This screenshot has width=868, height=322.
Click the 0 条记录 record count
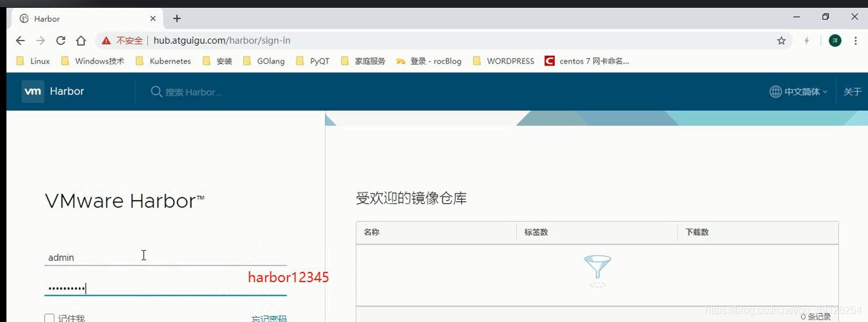tap(816, 316)
